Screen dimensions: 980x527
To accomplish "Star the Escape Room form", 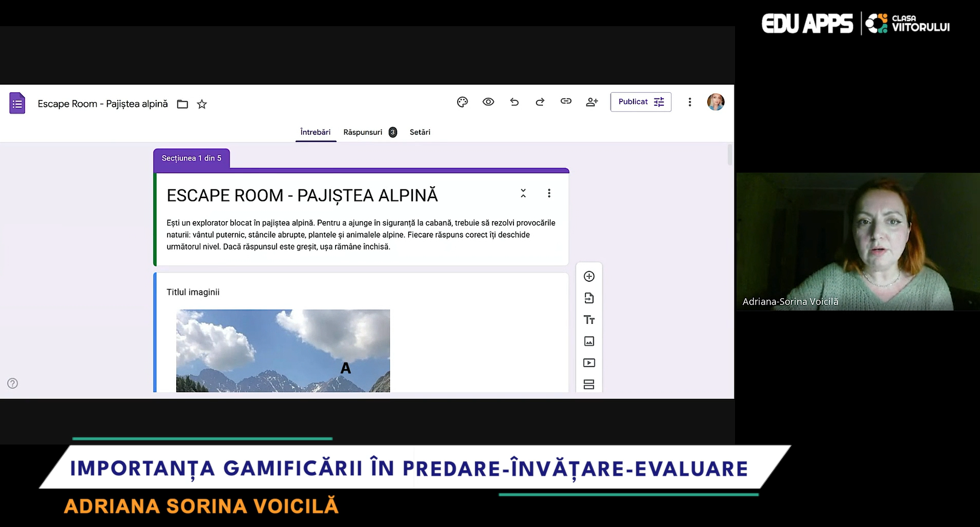I will coord(202,104).
